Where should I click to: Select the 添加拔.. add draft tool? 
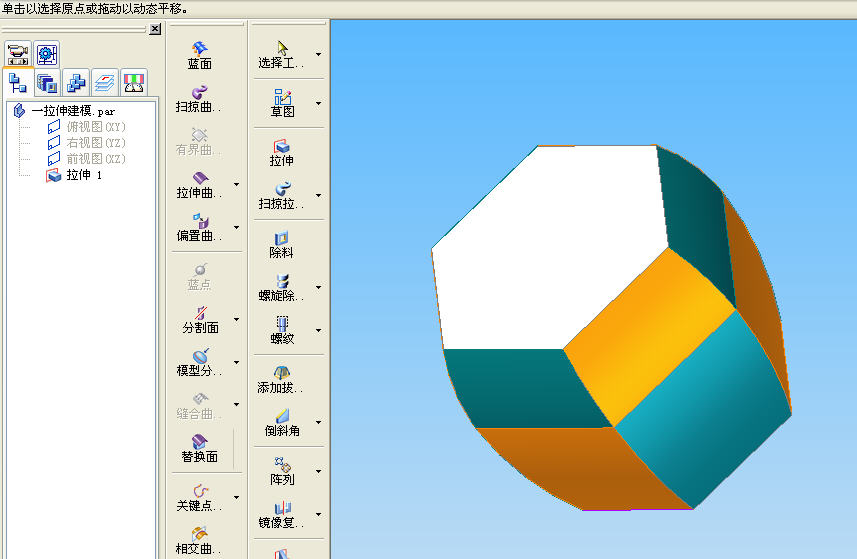tap(280, 380)
